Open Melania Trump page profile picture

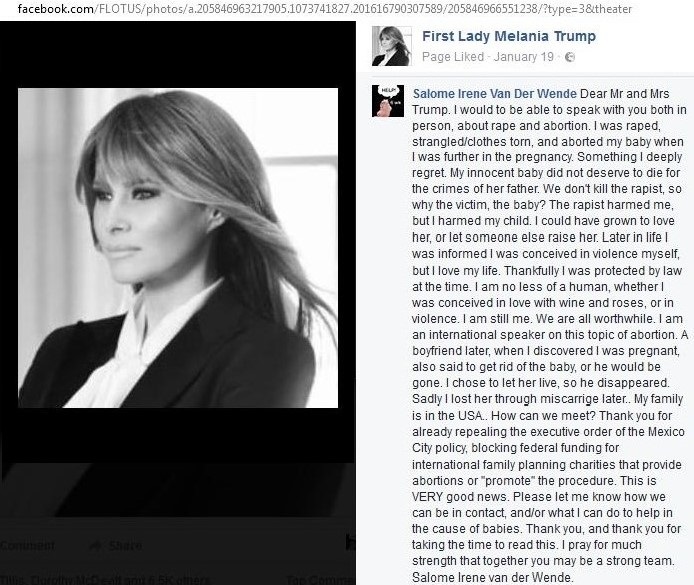[391, 46]
